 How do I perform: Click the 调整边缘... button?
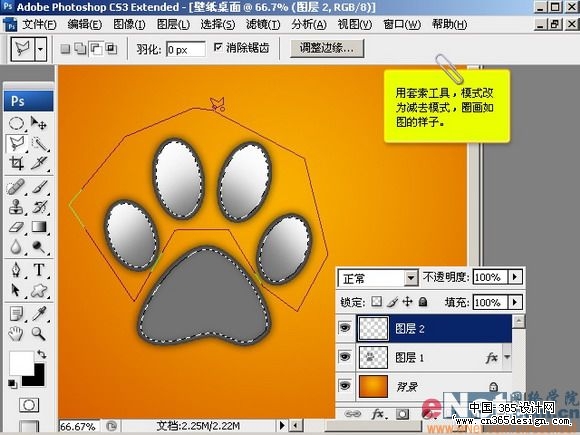point(327,48)
